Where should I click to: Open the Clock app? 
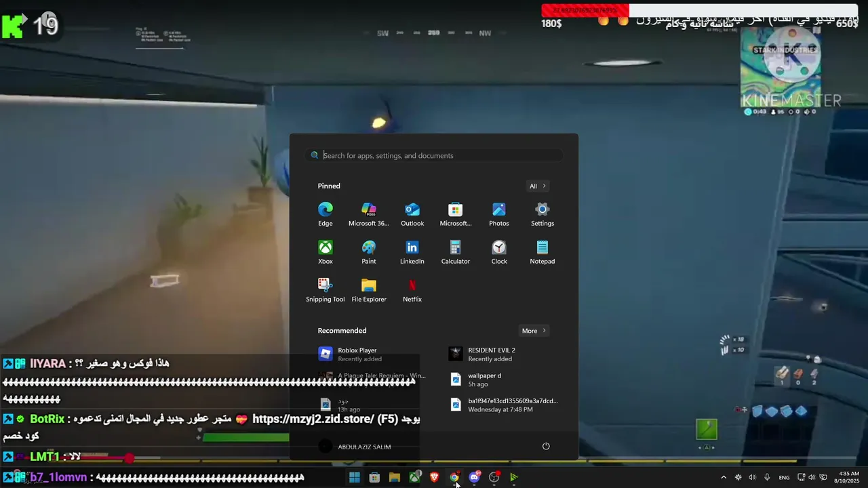coord(499,252)
